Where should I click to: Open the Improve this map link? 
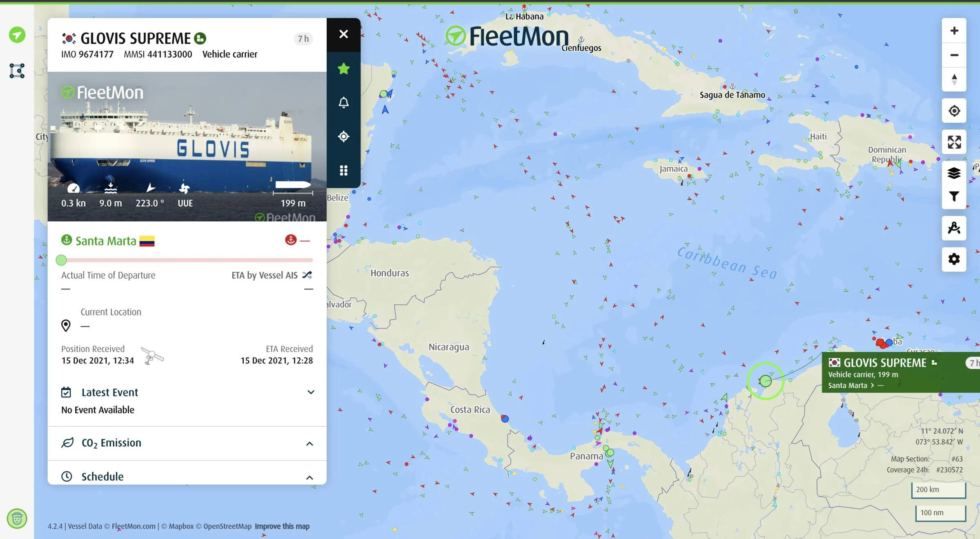[x=282, y=526]
